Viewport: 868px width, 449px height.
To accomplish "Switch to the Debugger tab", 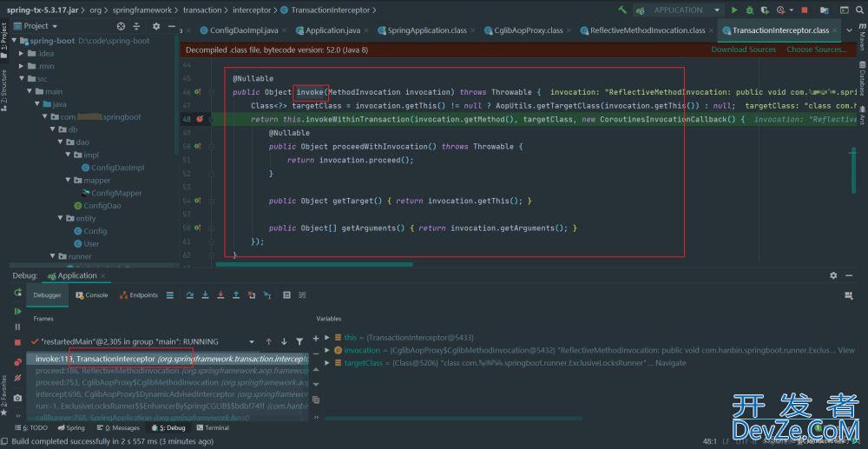I will (47, 295).
